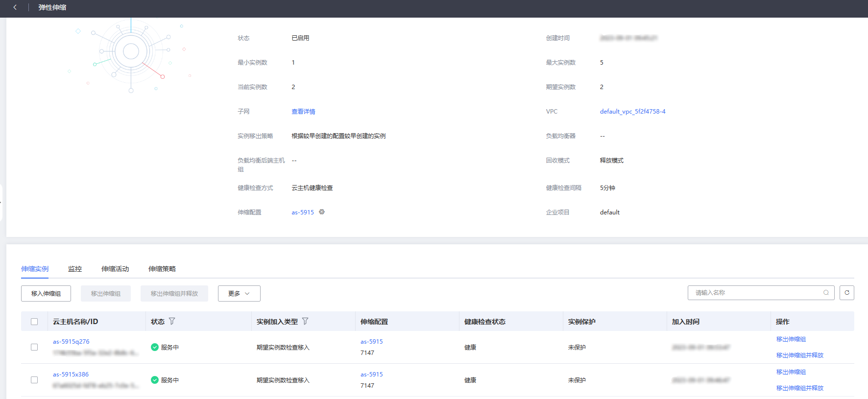Open the 实例加入类型 column filter icon
The image size is (868, 399).
(x=305, y=321)
